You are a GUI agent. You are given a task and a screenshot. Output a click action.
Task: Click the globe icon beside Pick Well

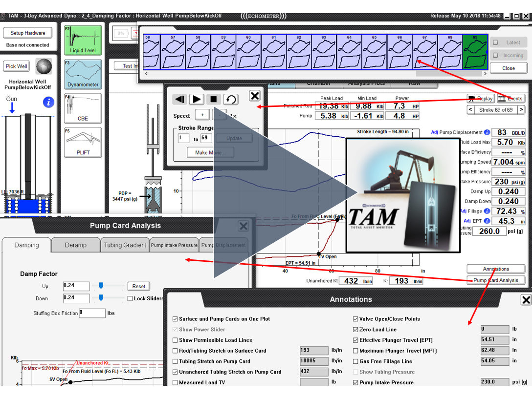pos(44,66)
